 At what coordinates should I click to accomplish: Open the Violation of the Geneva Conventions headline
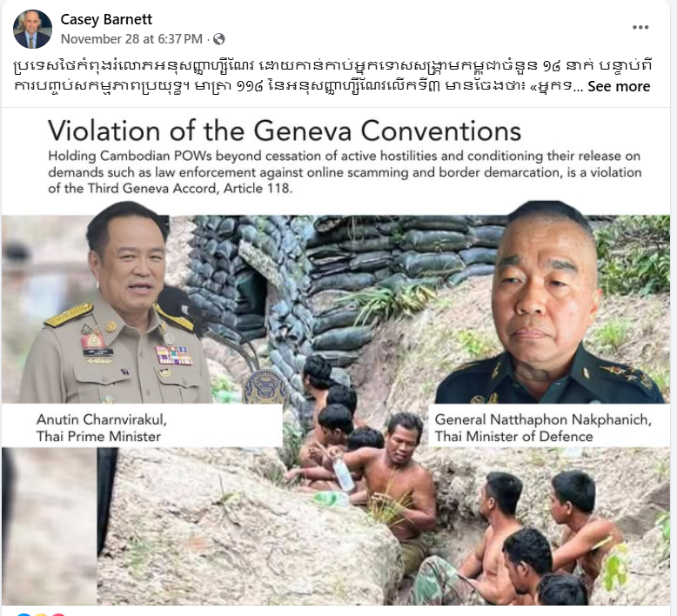click(285, 131)
